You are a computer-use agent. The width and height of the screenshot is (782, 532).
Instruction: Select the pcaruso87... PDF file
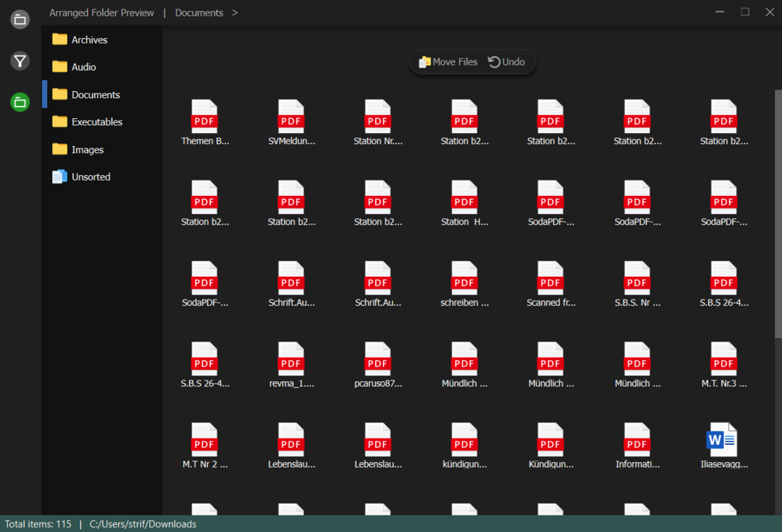(377, 365)
